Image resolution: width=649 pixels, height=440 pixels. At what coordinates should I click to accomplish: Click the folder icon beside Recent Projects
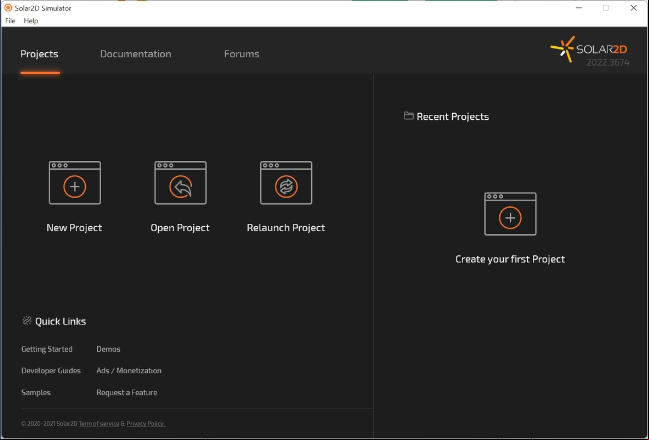[409, 116]
